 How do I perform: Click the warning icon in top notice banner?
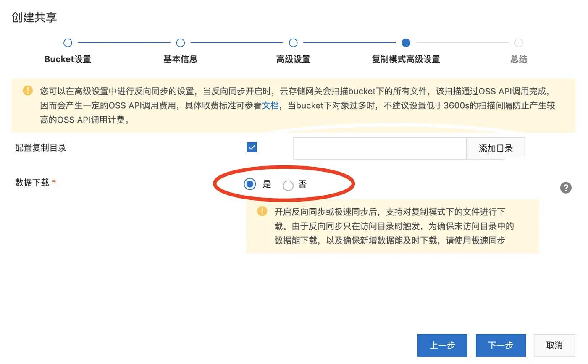click(28, 90)
